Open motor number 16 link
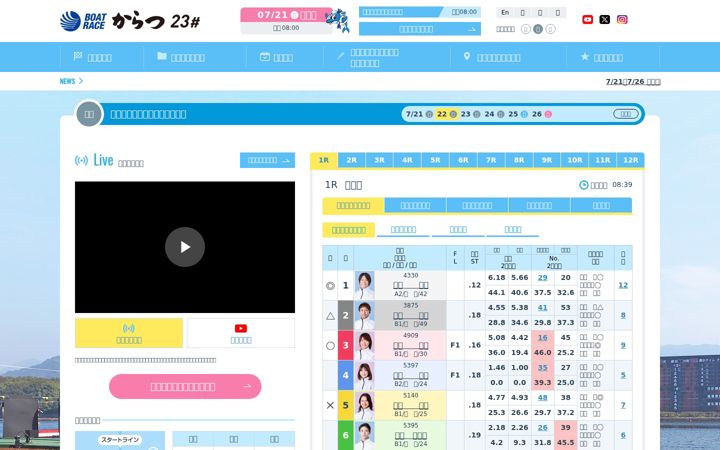The image size is (720, 450). (542, 338)
